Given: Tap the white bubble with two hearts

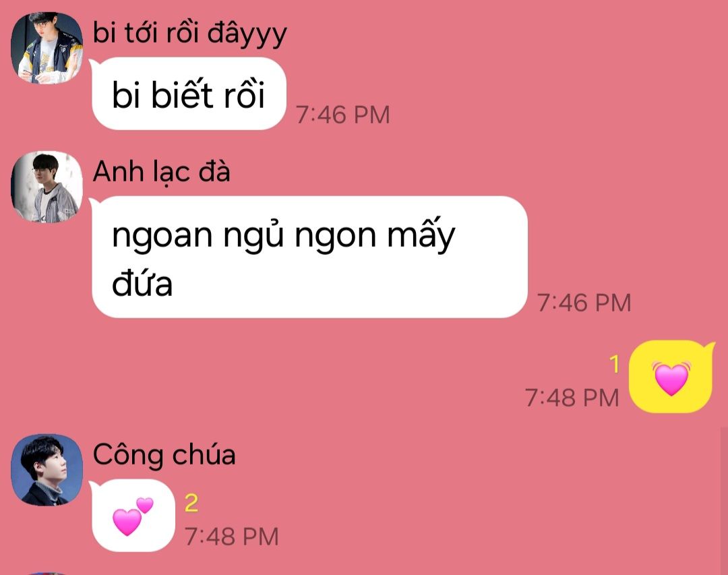Looking at the screenshot, I should pos(132,516).
